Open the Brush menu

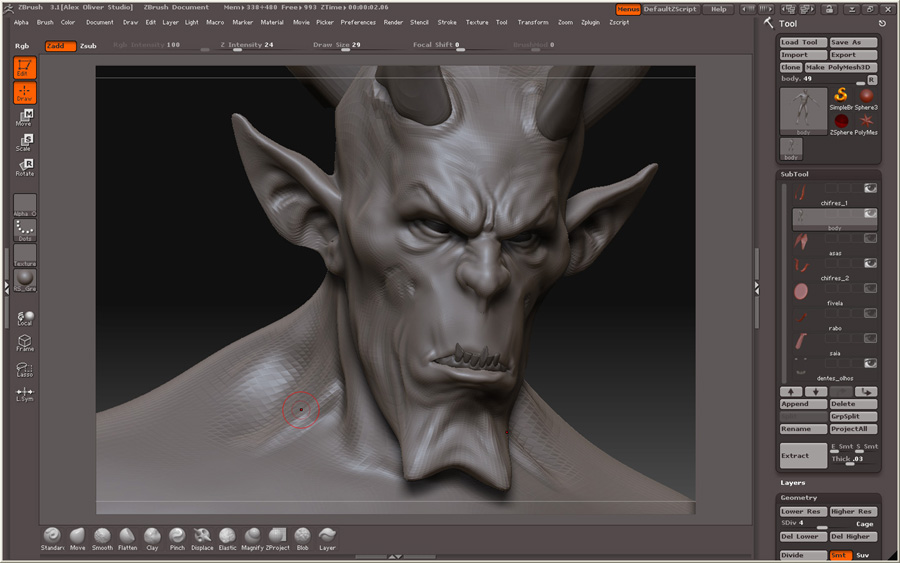(45, 22)
